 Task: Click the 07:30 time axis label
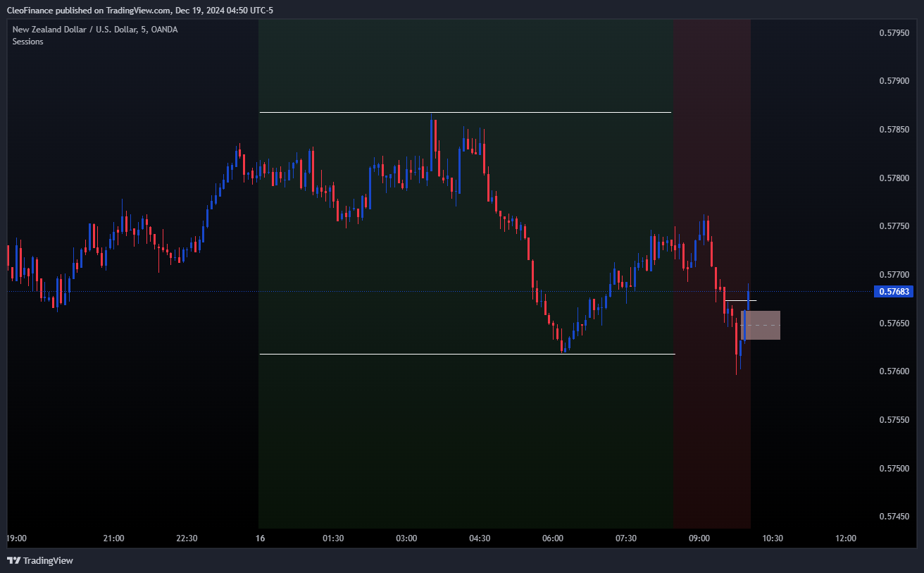626,538
